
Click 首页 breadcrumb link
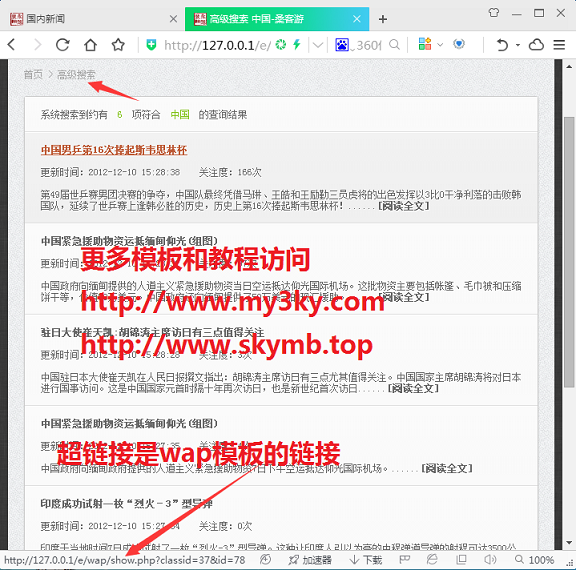[33, 75]
